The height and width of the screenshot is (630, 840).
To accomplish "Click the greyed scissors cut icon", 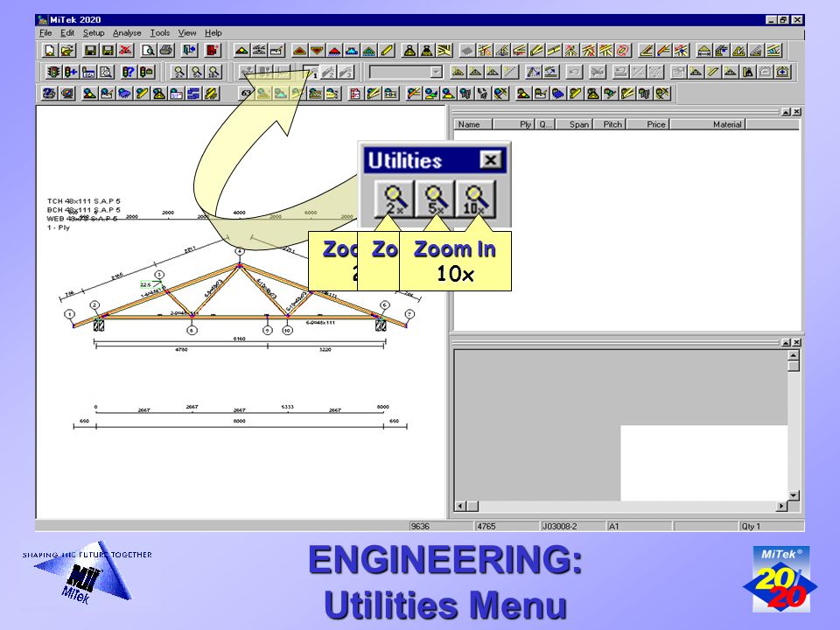I will 598,72.
